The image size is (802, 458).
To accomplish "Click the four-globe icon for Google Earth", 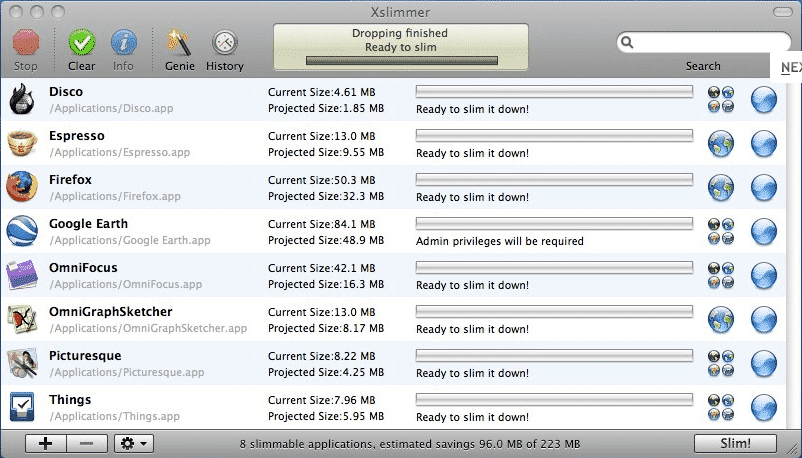I will (x=721, y=232).
